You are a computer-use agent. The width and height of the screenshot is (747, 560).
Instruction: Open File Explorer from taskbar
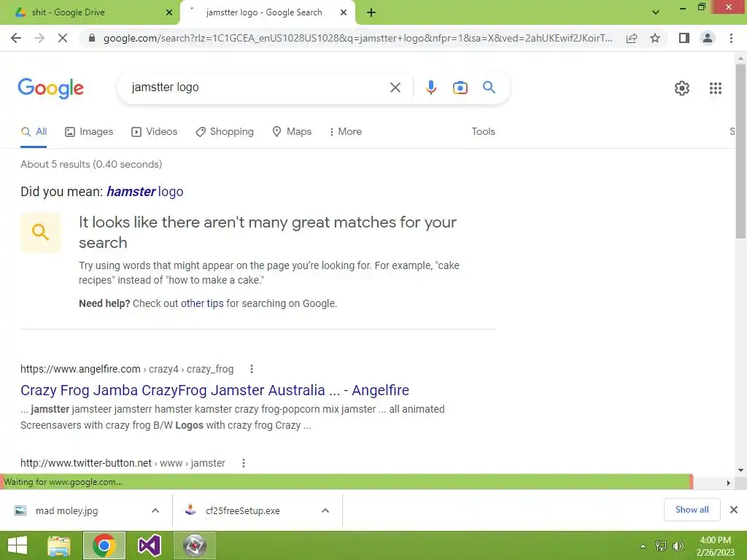pos(59,545)
